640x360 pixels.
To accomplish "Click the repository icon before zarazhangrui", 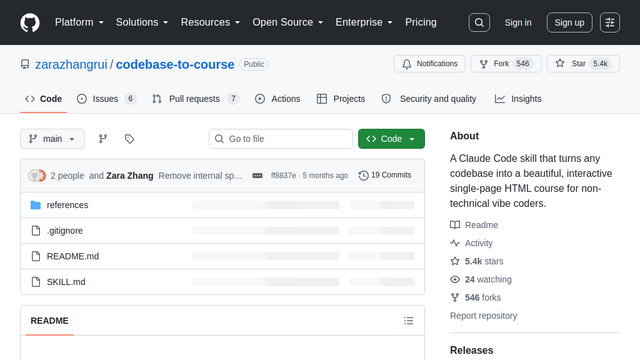I will click(25, 64).
